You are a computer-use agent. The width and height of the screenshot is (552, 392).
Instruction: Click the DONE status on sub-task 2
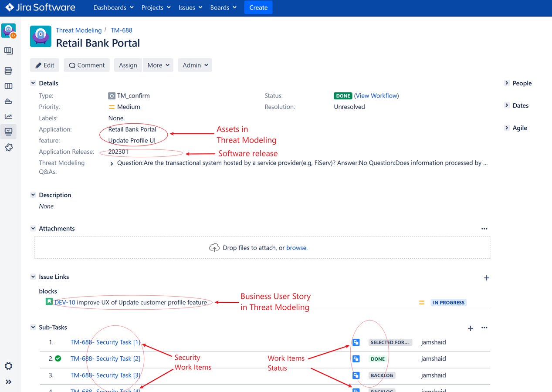pos(378,359)
